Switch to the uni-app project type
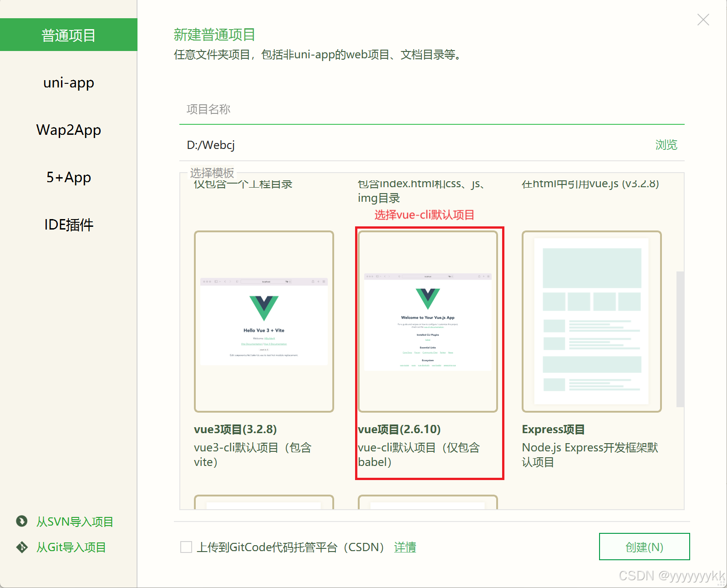Screen dimensions: 727x588 pos(68,82)
